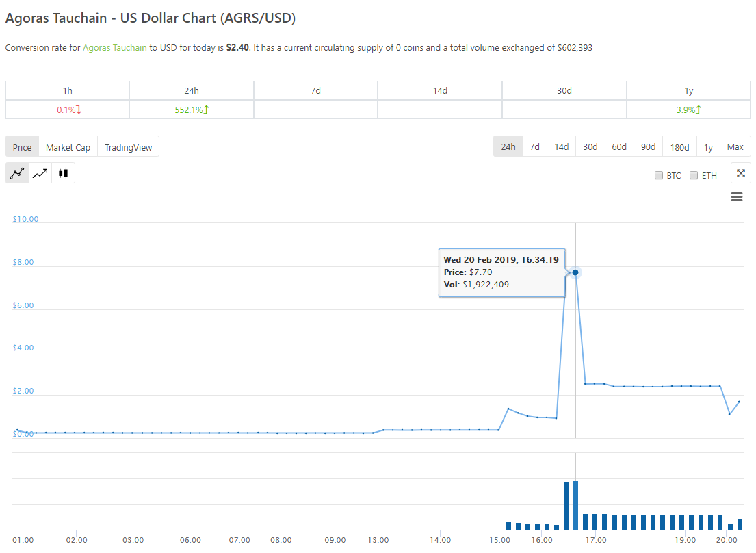This screenshot has width=756, height=553.
Task: Click the 1h column header cell
Action: [68, 90]
